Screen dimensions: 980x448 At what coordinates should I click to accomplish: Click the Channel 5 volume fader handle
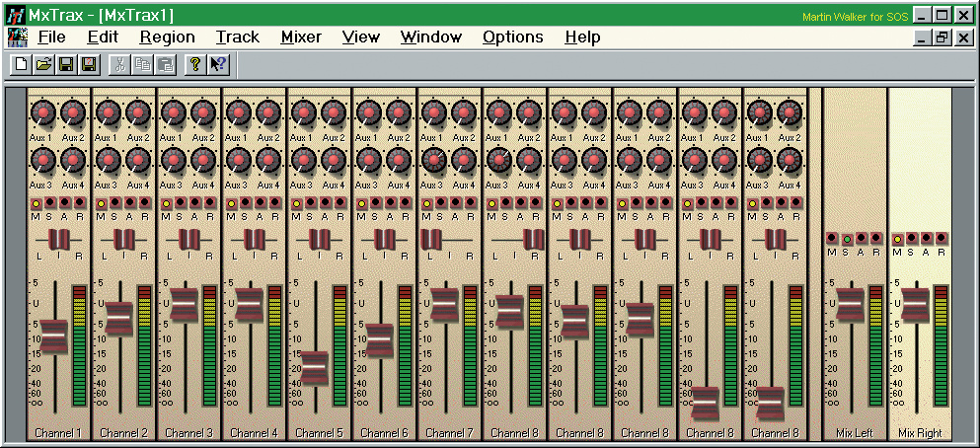point(314,366)
